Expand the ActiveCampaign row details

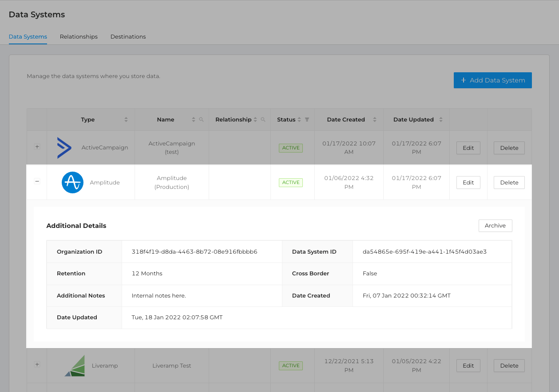point(37,147)
